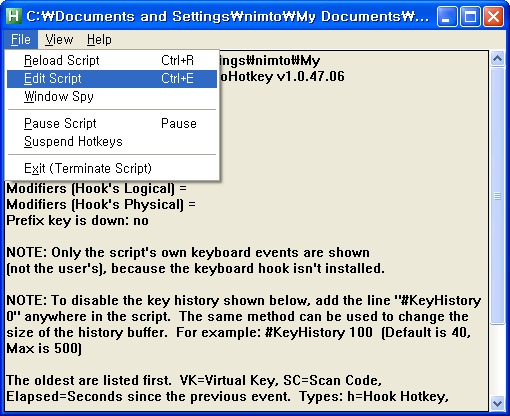Image resolution: width=510 pixels, height=416 pixels.
Task: Open the Help menu
Action: pyautogui.click(x=99, y=40)
